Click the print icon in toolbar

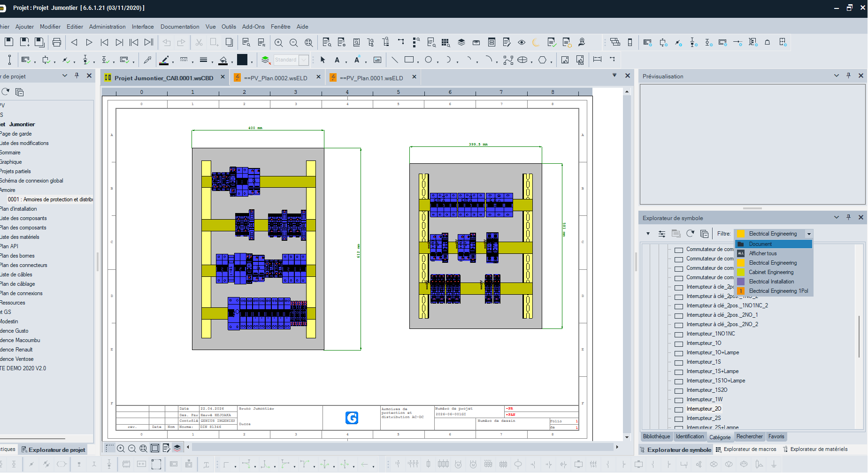57,42
